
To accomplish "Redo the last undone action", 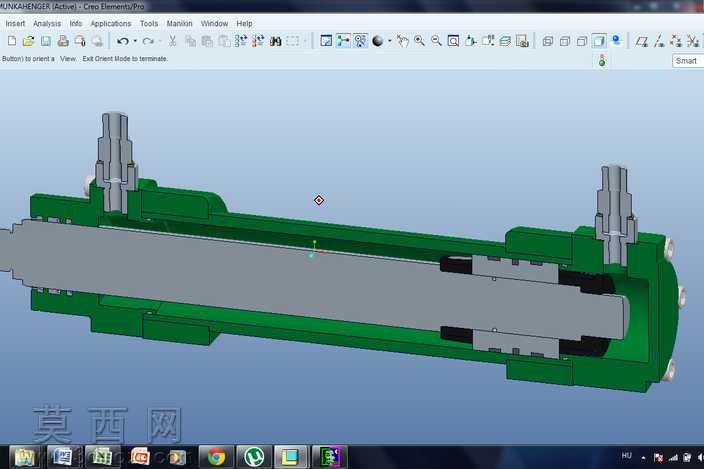I will click(147, 41).
